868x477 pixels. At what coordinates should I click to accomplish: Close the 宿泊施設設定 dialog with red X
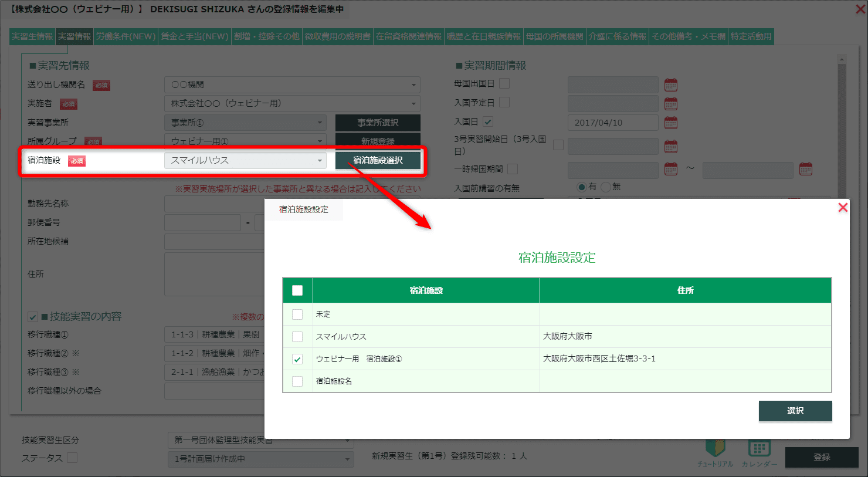coord(843,208)
